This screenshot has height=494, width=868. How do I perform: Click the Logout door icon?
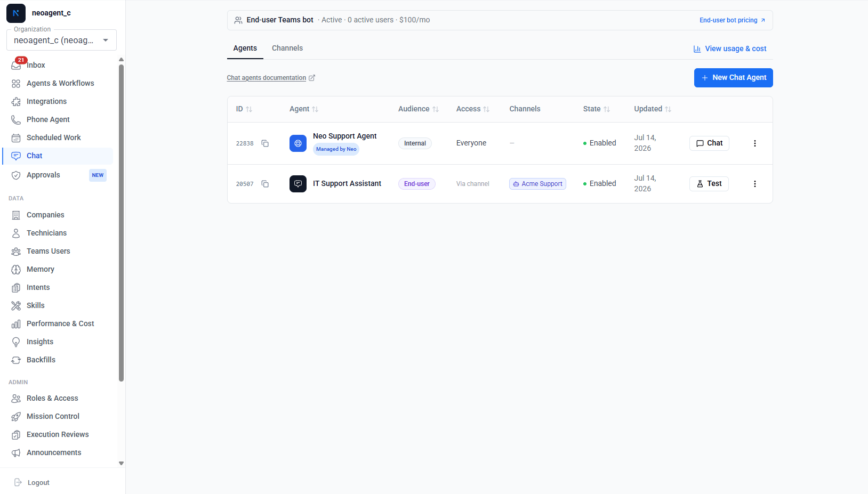point(18,482)
